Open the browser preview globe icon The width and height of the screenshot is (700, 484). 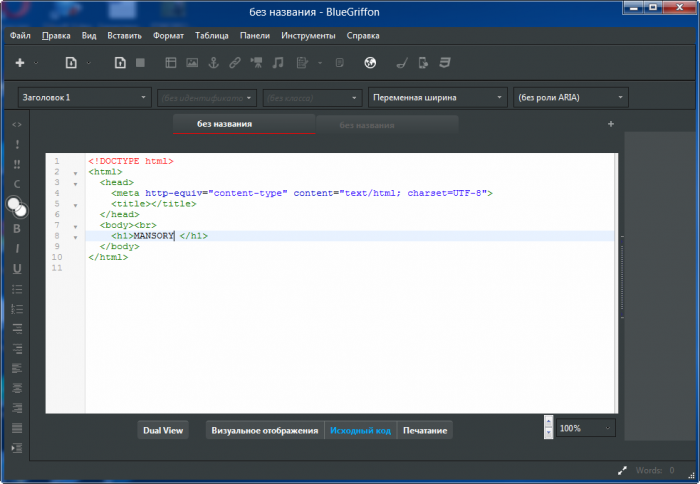370,63
